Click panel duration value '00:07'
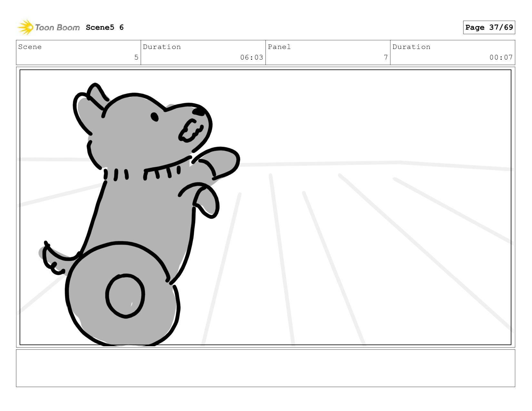 coord(501,57)
